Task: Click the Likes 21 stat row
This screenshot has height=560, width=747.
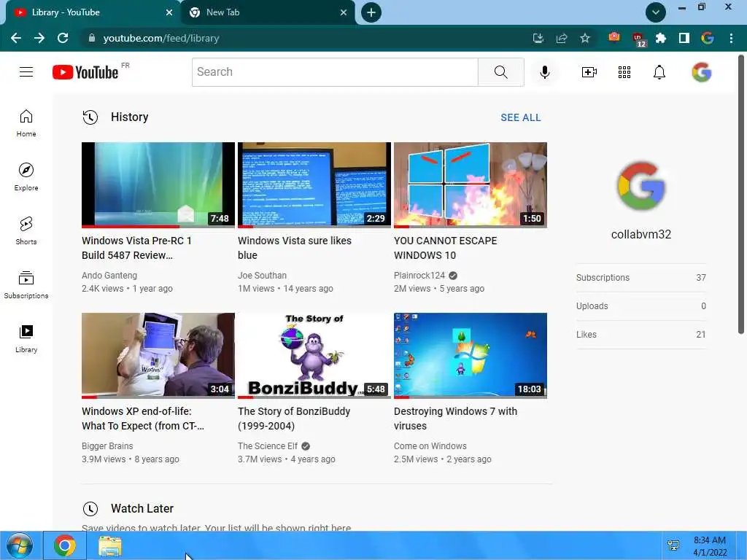Action: [x=641, y=334]
